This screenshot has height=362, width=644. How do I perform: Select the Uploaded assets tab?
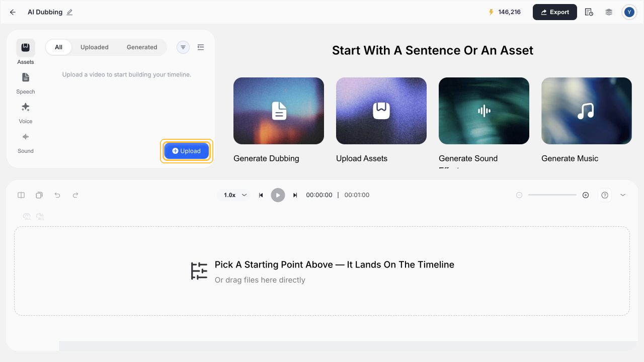95,47
